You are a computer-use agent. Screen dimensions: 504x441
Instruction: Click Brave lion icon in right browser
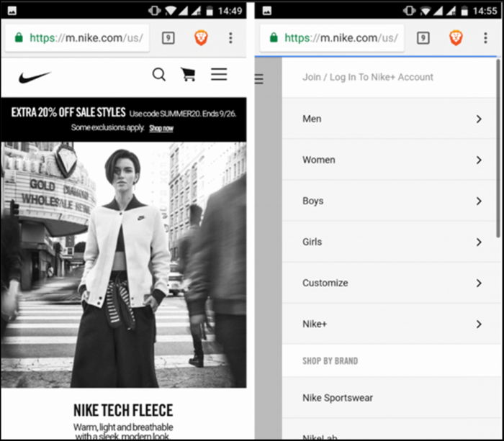tap(456, 38)
